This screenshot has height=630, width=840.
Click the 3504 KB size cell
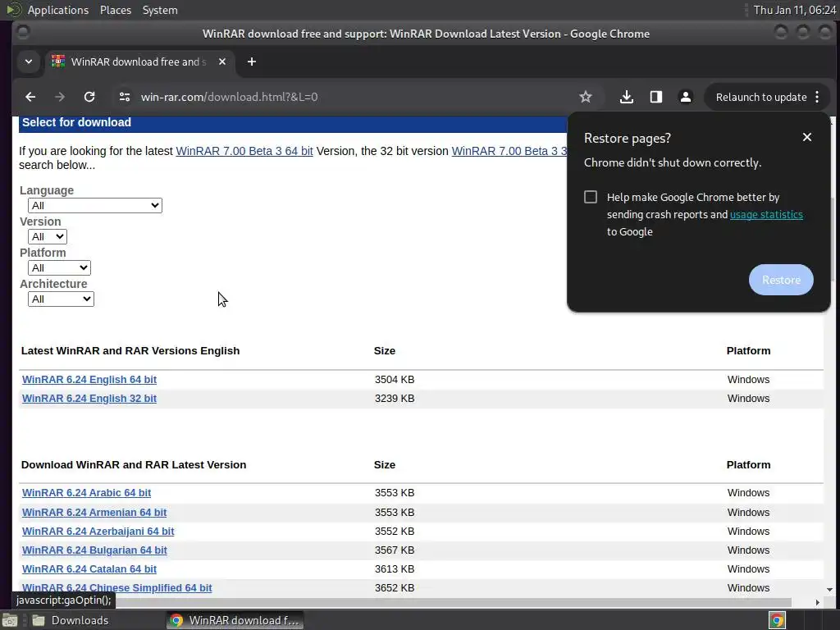[x=395, y=379]
